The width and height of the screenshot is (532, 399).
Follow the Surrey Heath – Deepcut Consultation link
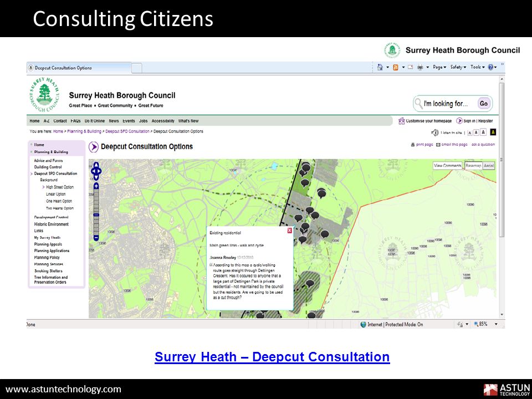pyautogui.click(x=272, y=357)
